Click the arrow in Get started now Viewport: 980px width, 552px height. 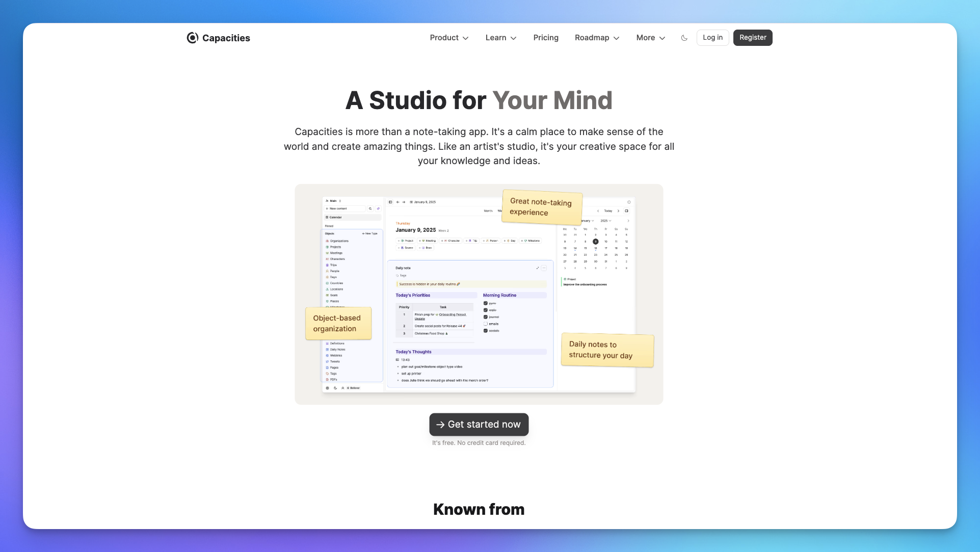coord(440,425)
